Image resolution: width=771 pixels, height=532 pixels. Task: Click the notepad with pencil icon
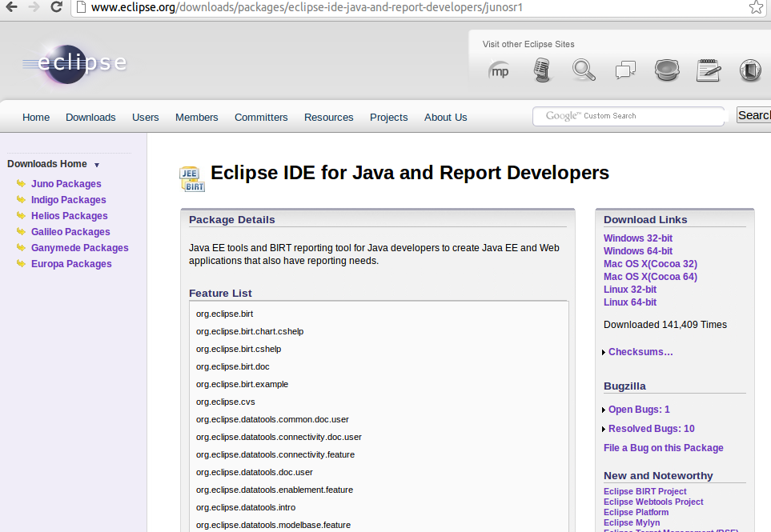pyautogui.click(x=709, y=70)
